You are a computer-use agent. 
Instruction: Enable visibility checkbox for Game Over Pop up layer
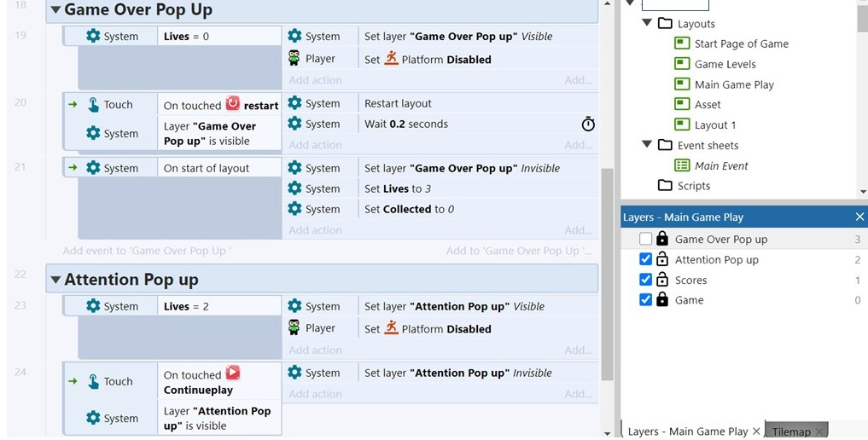click(x=645, y=239)
